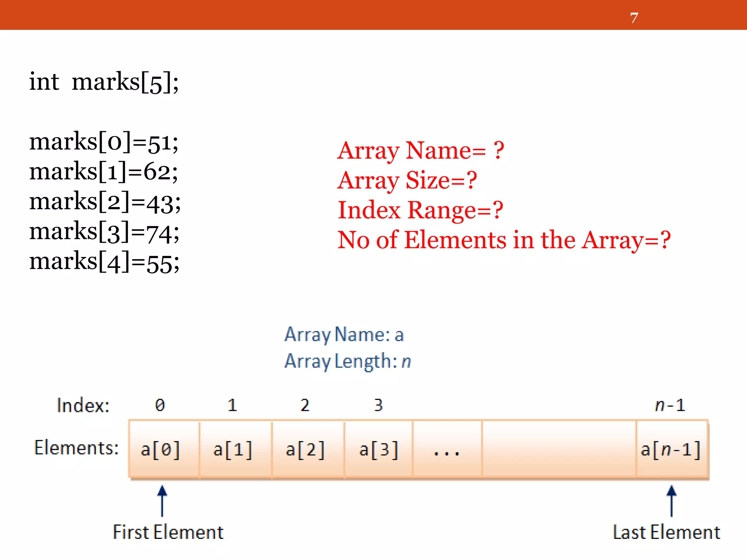This screenshot has height=560, width=747.
Task: Click the 'Array Length: n' diagram label
Action: [x=348, y=361]
